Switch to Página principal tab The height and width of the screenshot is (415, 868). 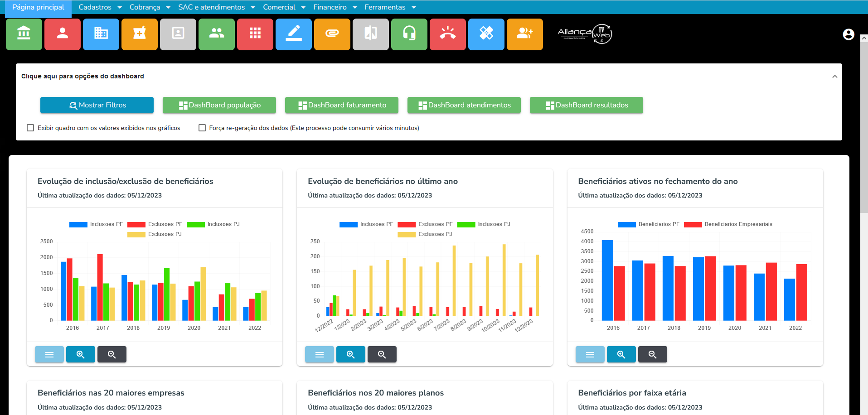click(x=38, y=7)
